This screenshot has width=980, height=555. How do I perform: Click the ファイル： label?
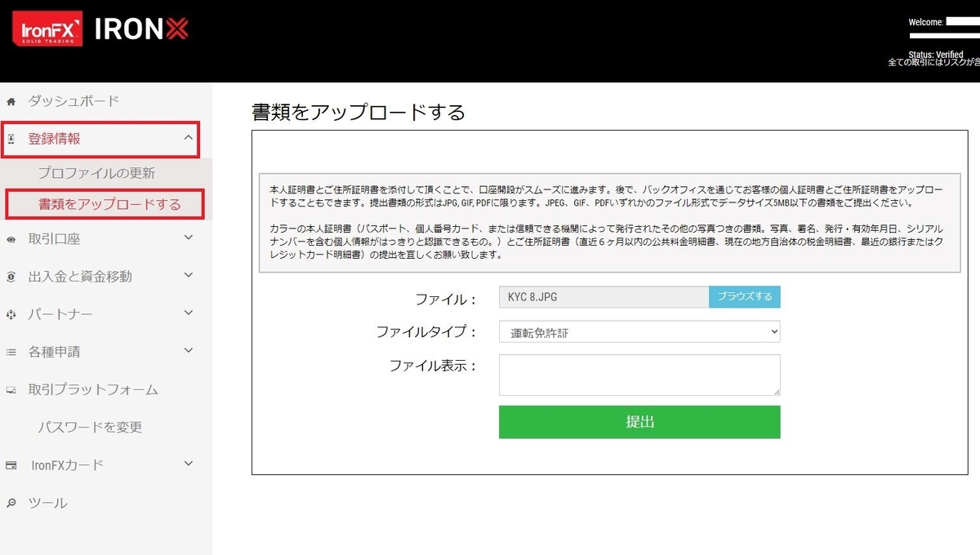pyautogui.click(x=446, y=299)
